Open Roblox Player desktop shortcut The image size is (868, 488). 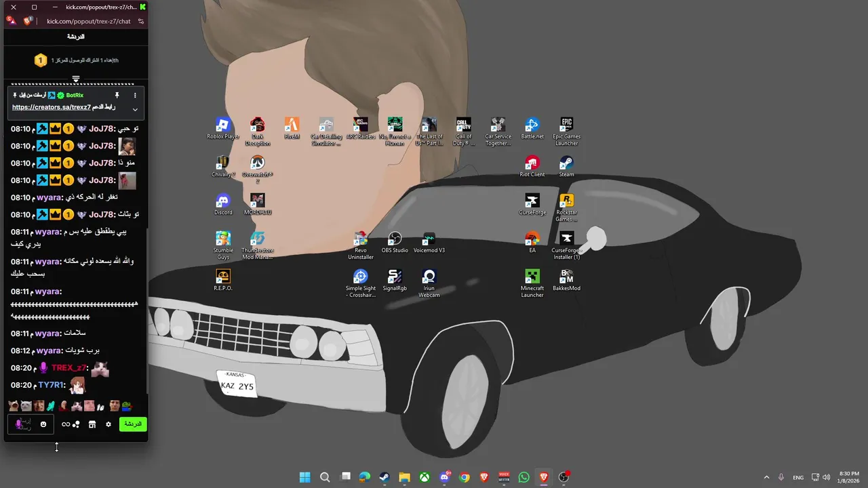pyautogui.click(x=223, y=129)
